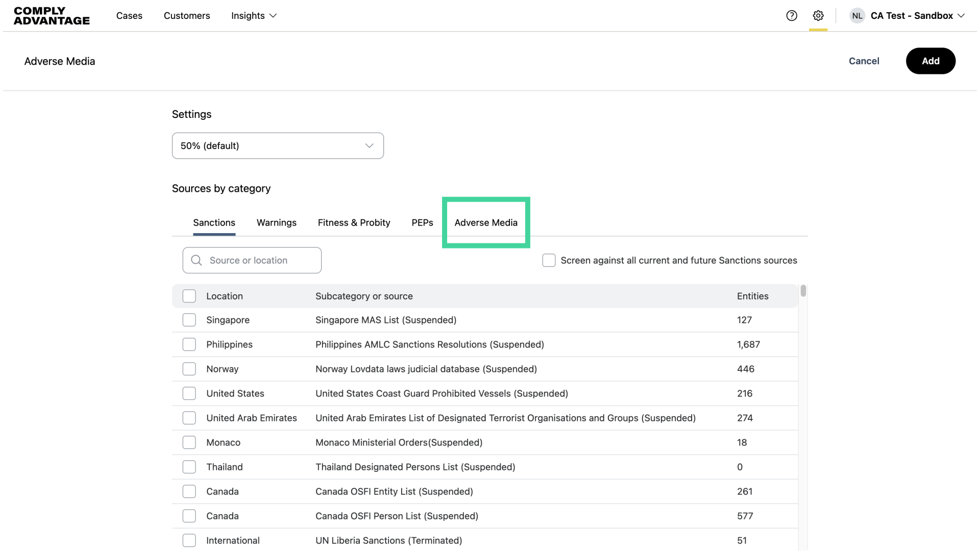Open the settings gear icon

[x=818, y=16]
